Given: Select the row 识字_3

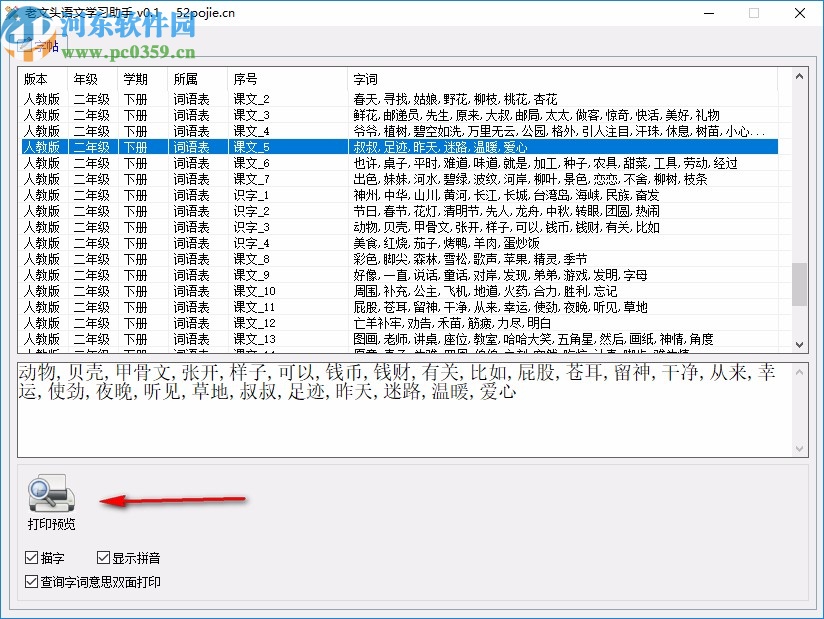Looking at the screenshot, I should 399,227.
